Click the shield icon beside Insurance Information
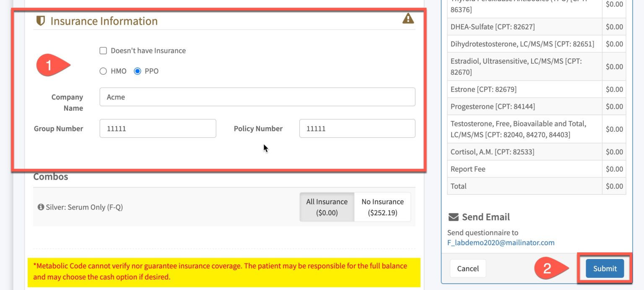Screen dimensions: 644x290 point(40,20)
